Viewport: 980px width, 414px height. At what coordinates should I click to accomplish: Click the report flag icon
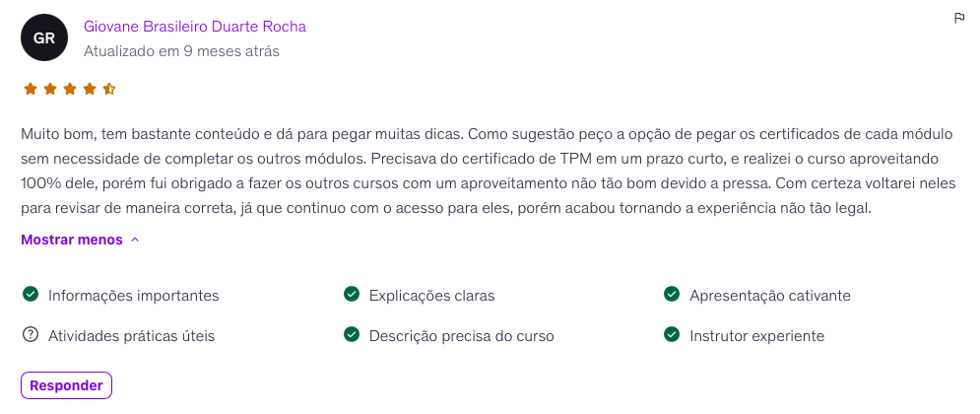(959, 18)
